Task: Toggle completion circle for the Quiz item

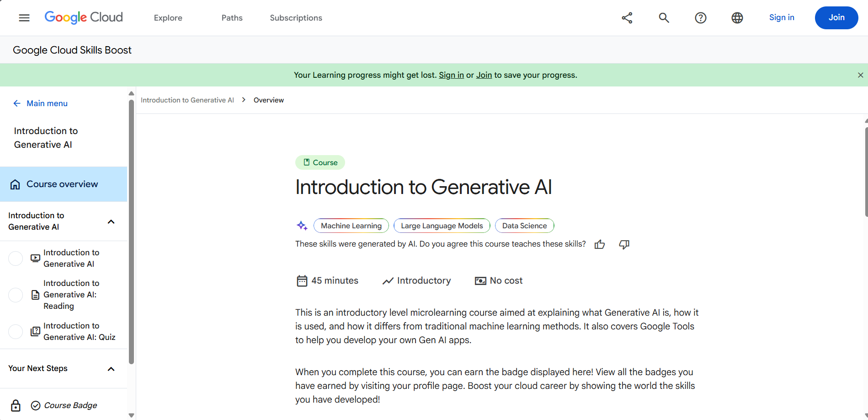Action: pos(16,331)
